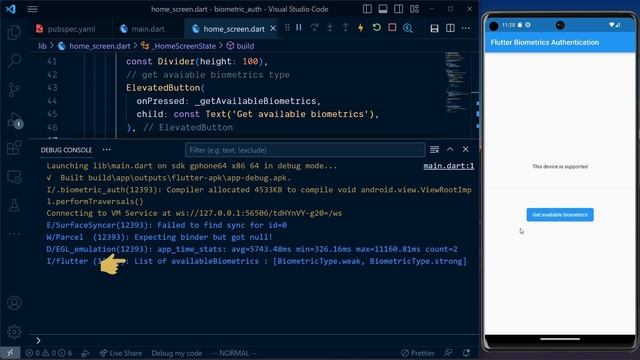Click Debug my code in status bar
Image resolution: width=640 pixels, height=360 pixels.
pos(177,353)
